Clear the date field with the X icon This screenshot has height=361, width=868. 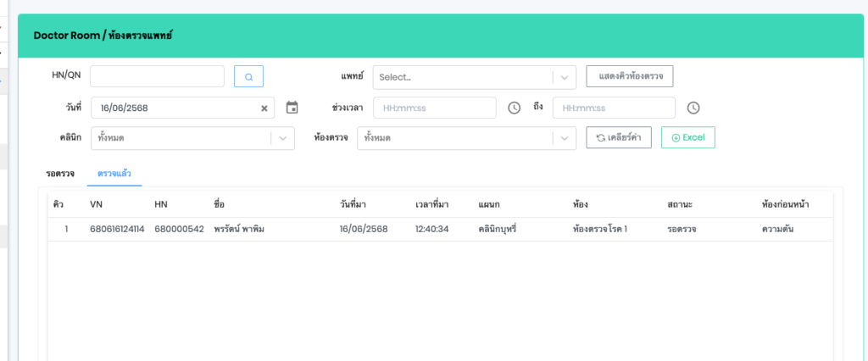pos(264,108)
